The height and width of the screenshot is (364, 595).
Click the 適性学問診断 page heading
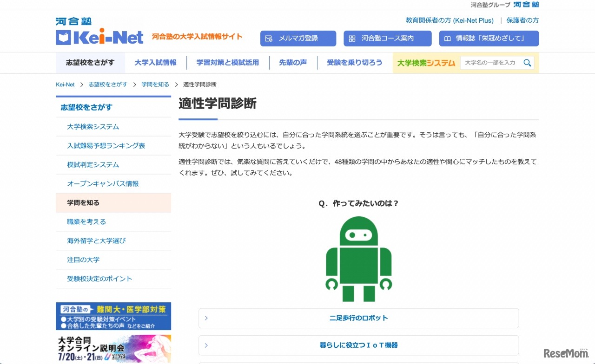(218, 103)
